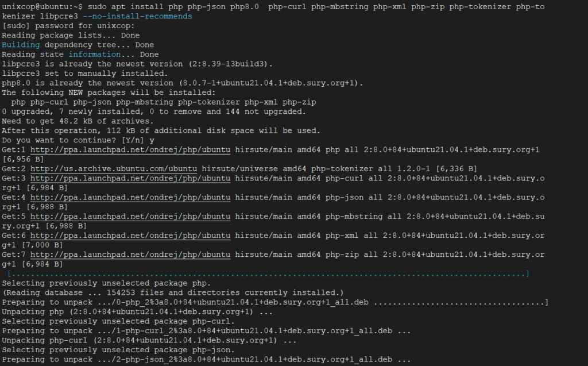Select 'php8.0 is already the newest version' line
The width and height of the screenshot is (588, 366).
183,83
